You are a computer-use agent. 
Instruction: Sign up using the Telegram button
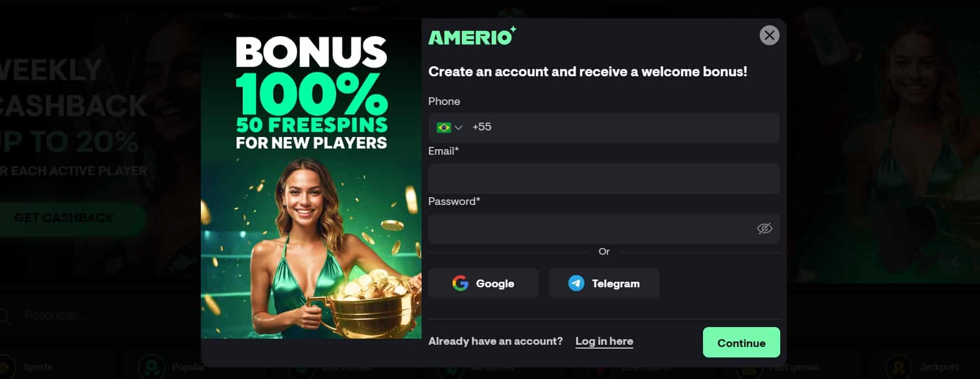[x=604, y=283]
